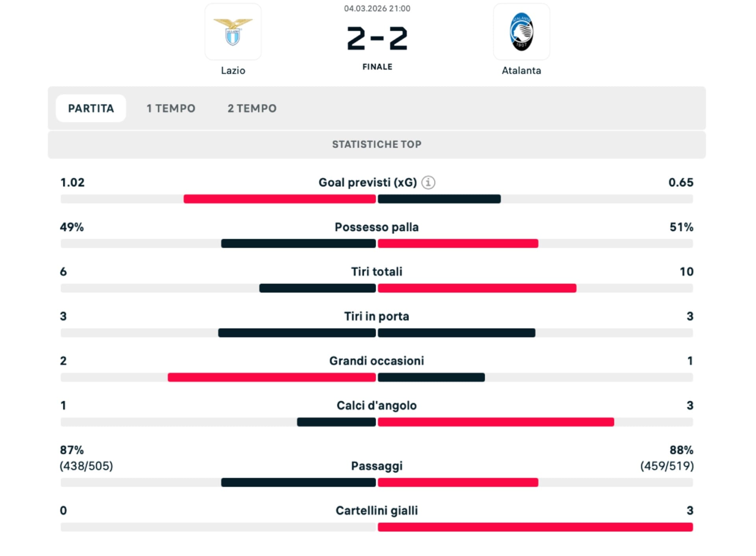Click the Possesso palla stat label
The height and width of the screenshot is (556, 756).
[x=377, y=227]
